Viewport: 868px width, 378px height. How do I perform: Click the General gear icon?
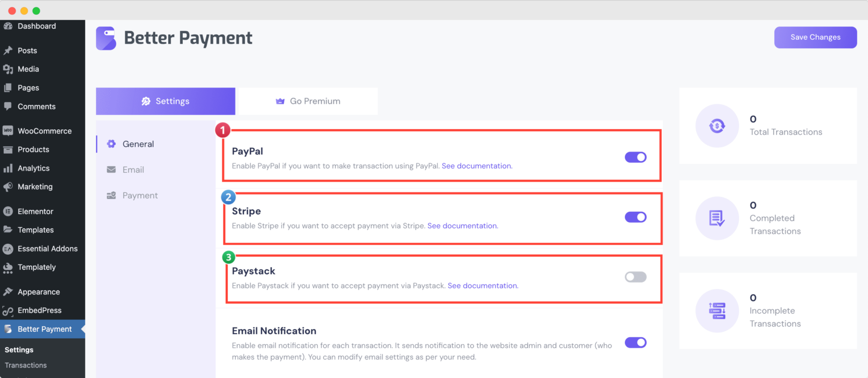111,144
